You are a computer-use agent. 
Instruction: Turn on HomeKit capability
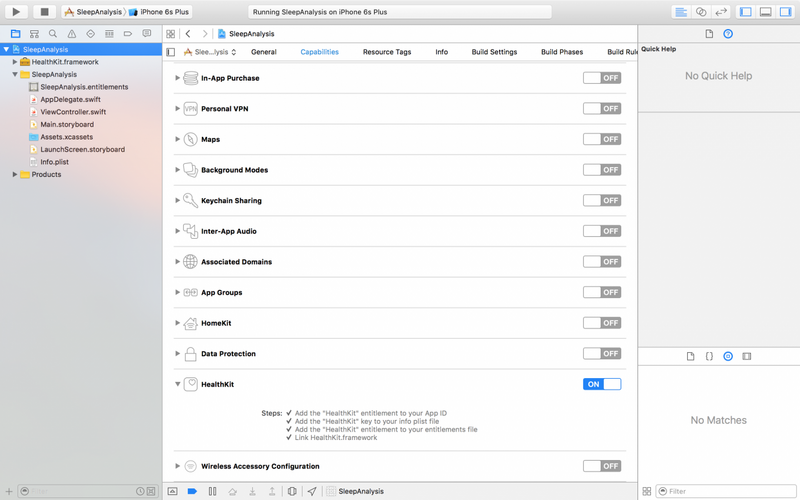tap(602, 323)
